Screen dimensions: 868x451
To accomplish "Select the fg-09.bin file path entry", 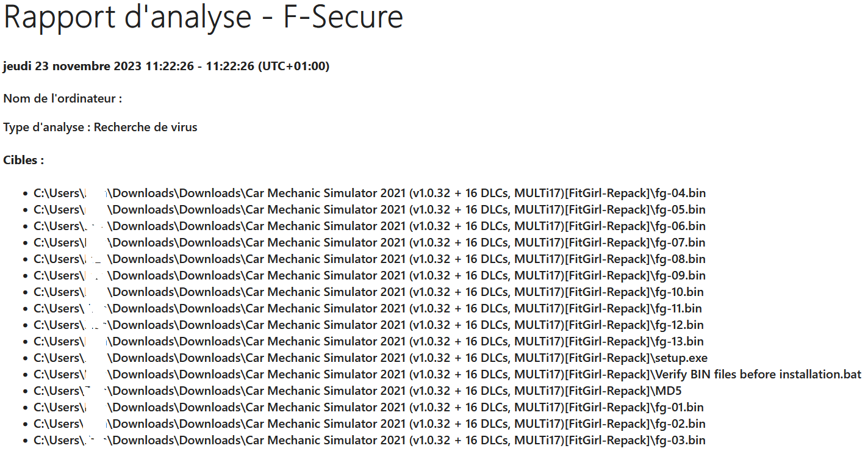I will pos(370,276).
